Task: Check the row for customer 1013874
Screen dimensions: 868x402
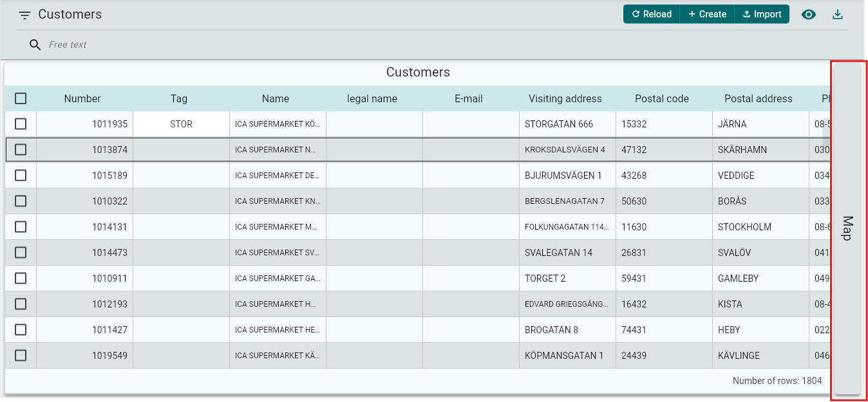Action: tap(21, 149)
